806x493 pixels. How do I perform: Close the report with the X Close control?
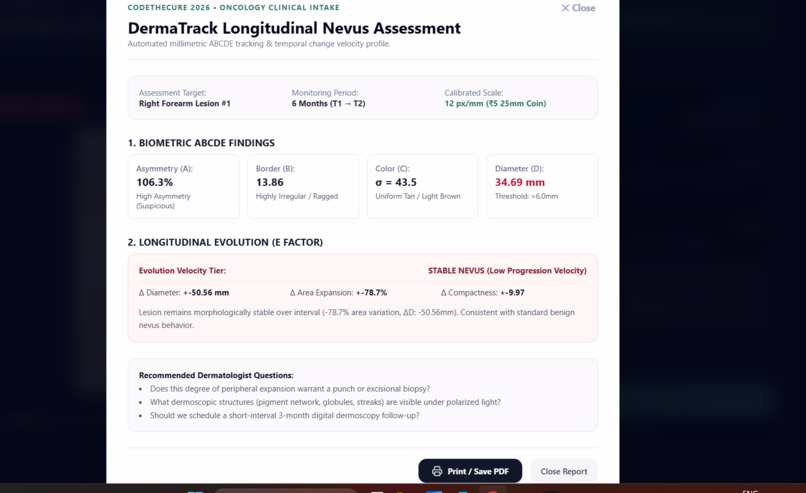click(578, 8)
